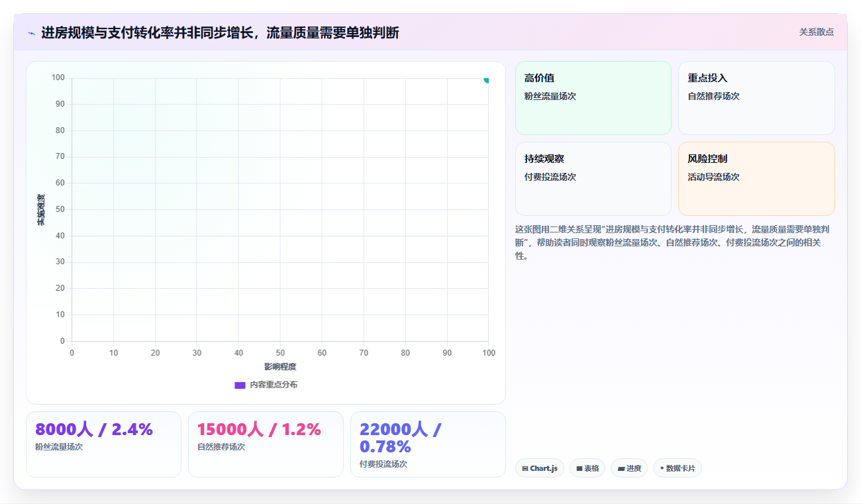Viewport: 861px width, 504px height.
Task: Click the y-axis tick label 90
Action: pyautogui.click(x=60, y=104)
